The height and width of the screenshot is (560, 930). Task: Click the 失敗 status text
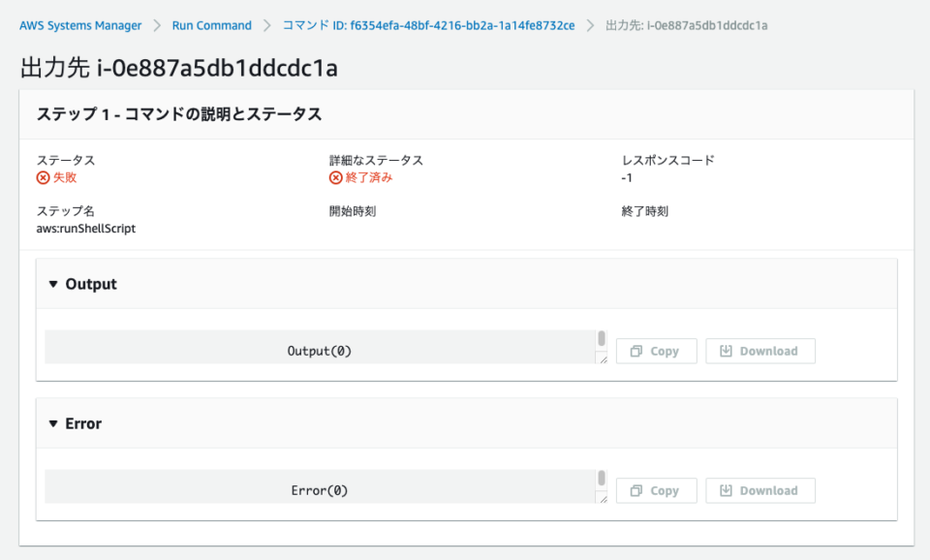pyautogui.click(x=60, y=177)
